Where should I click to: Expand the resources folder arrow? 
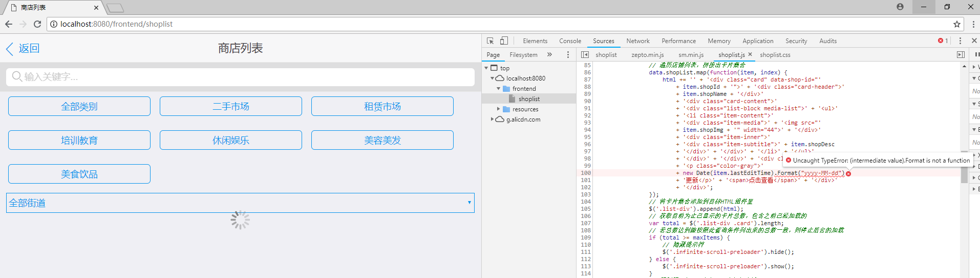[499, 109]
